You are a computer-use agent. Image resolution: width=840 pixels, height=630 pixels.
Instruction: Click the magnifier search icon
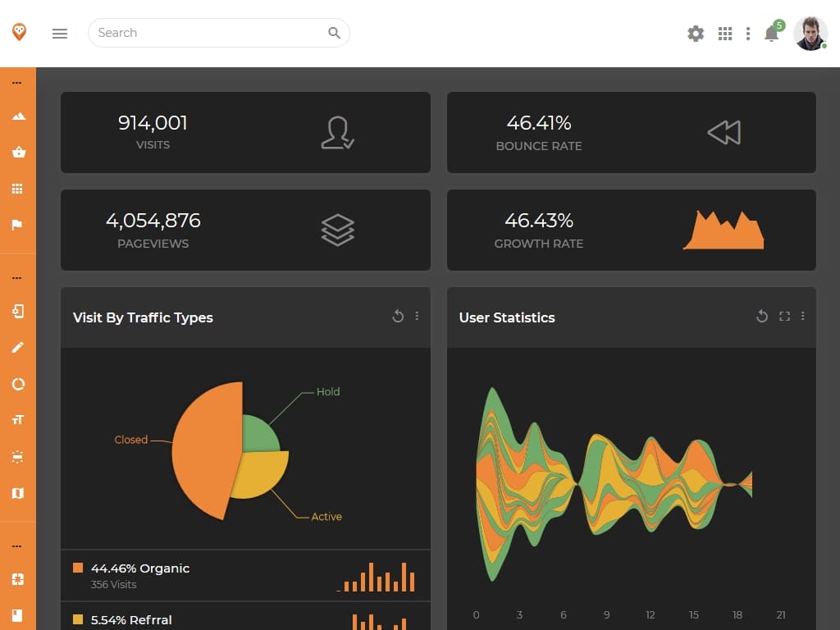pyautogui.click(x=334, y=33)
